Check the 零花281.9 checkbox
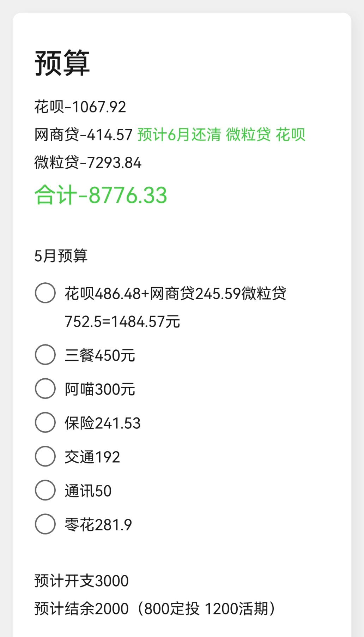364x637 pixels. [x=45, y=524]
